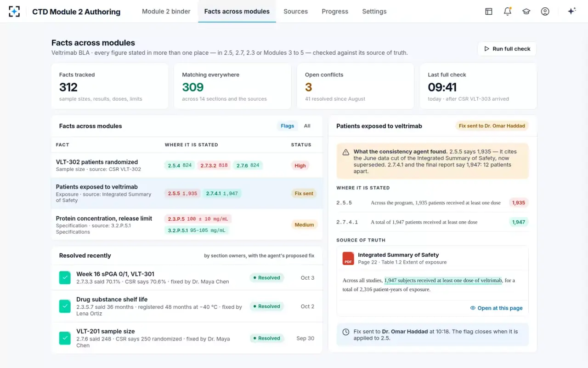Viewport: 588px width, 368px height.
Task: Click the checkmark icon for VLT-201 sample size
Action: [x=65, y=338]
